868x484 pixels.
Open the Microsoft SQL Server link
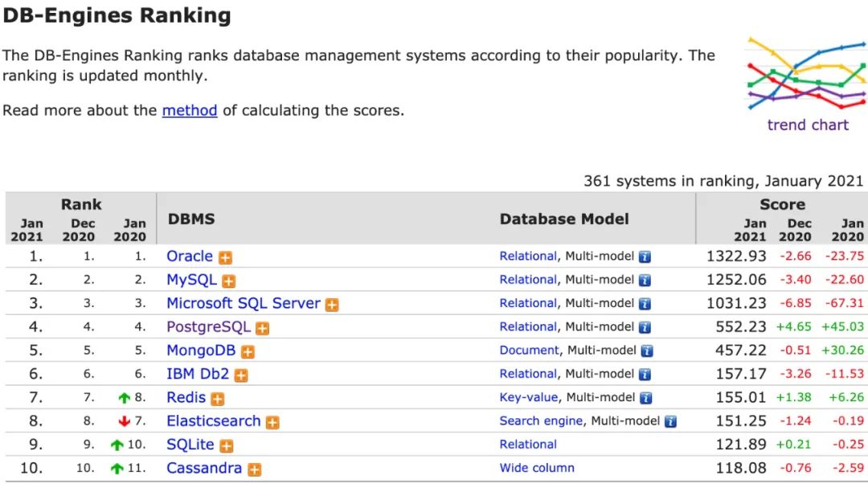point(243,303)
